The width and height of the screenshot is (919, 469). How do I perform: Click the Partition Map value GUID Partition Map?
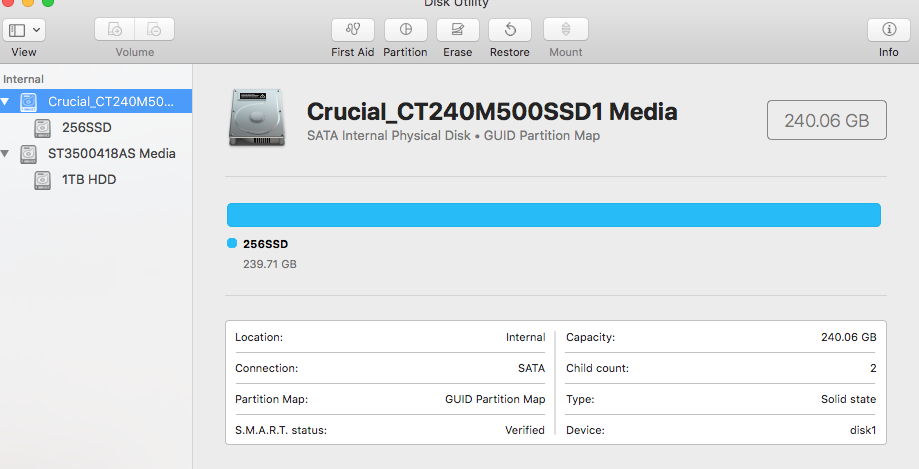495,399
